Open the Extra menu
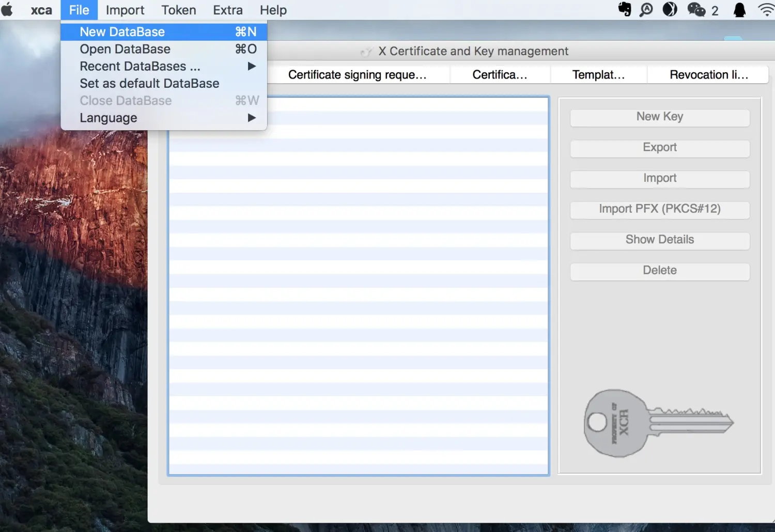This screenshot has width=775, height=532. tap(228, 10)
